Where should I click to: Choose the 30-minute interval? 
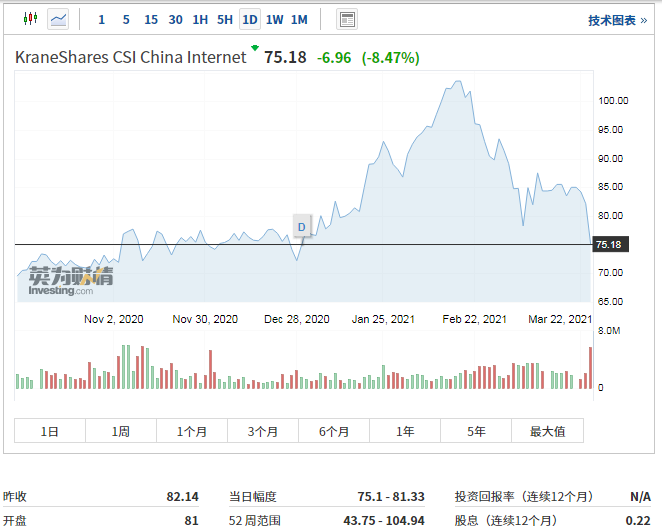pos(175,19)
